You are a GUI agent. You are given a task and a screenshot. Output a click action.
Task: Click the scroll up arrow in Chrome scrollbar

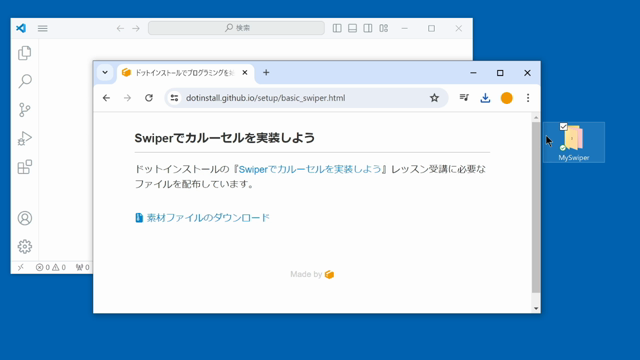coord(536,118)
